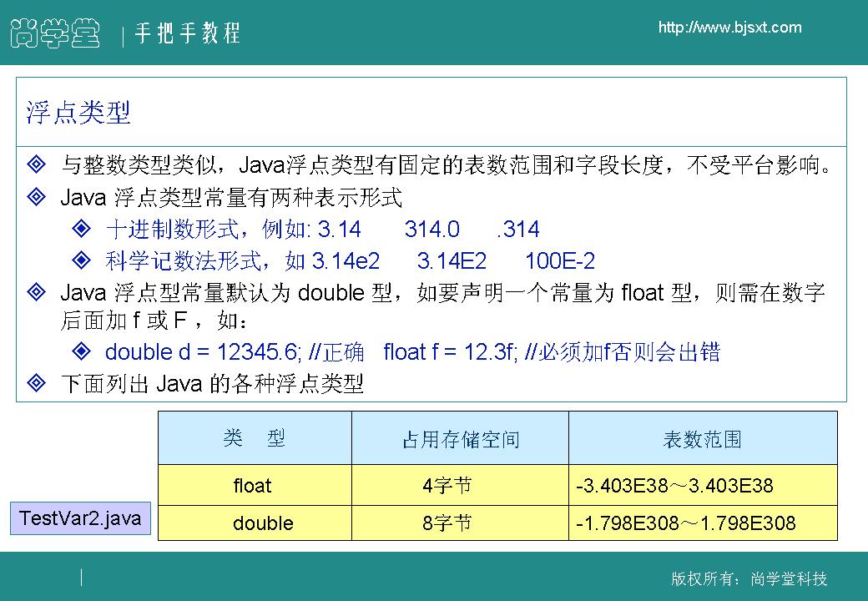Click the diamond bullet before 科学记数法形式
This screenshot has height=601, width=868.
point(82,260)
